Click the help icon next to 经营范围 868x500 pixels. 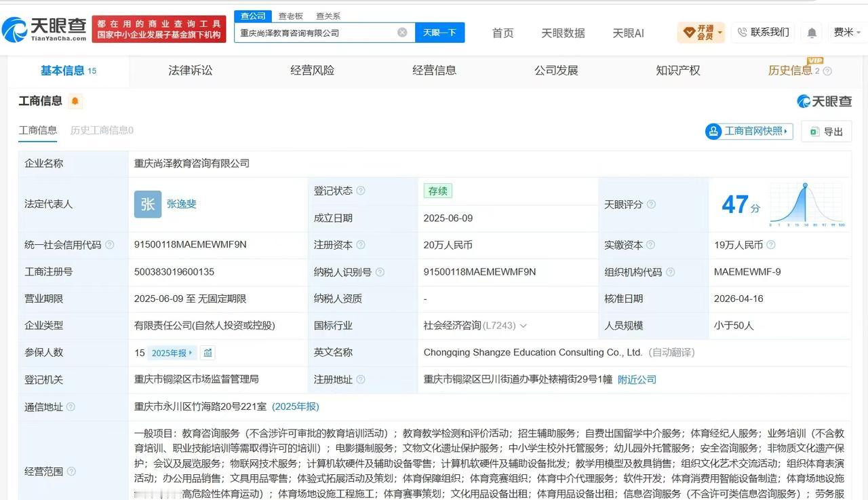[71, 472]
